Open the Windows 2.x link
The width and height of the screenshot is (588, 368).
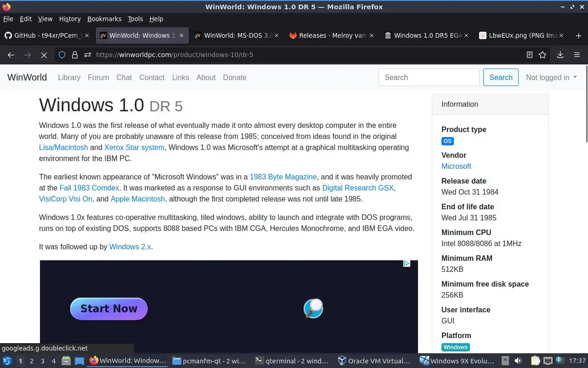(x=130, y=247)
